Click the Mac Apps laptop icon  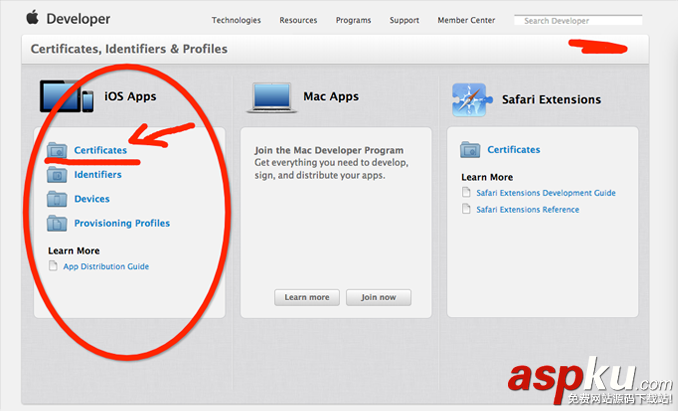coord(272,98)
